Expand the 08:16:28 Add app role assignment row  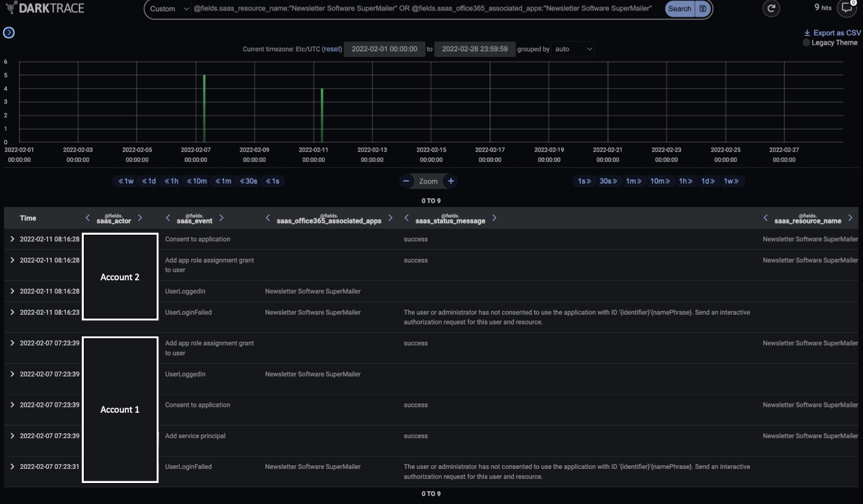(12, 260)
